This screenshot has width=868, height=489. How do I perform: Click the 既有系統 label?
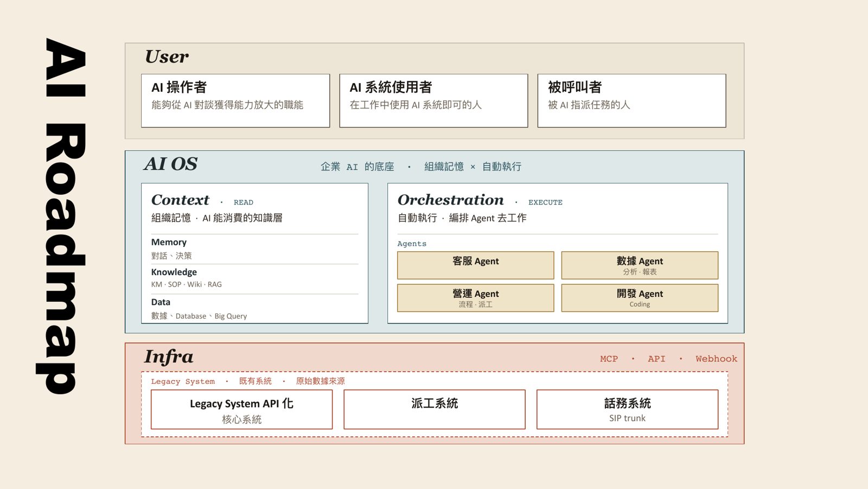point(256,381)
